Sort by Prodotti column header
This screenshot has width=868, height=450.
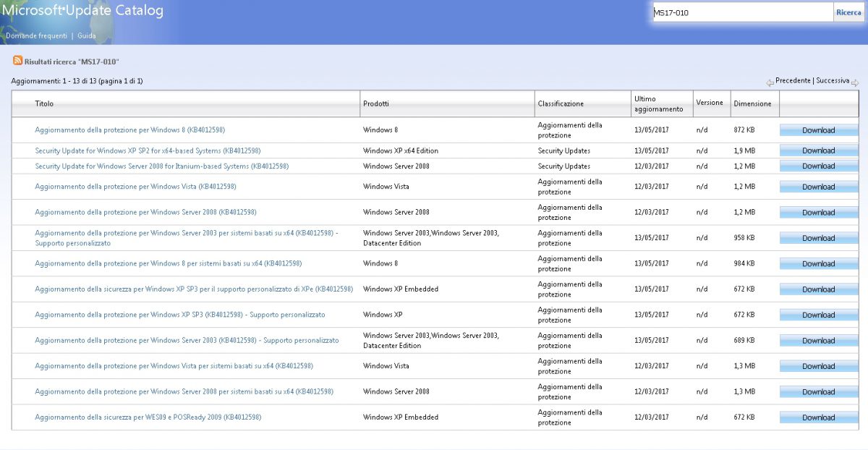tap(376, 103)
